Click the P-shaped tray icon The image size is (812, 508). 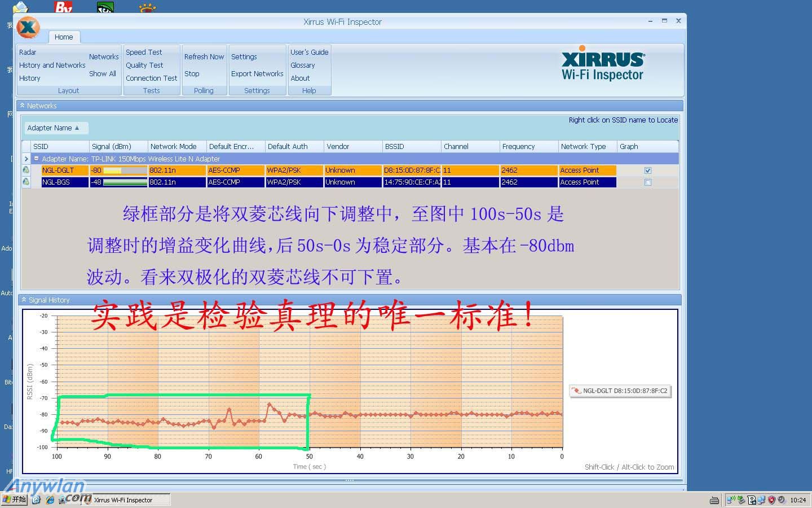pyautogui.click(x=752, y=500)
